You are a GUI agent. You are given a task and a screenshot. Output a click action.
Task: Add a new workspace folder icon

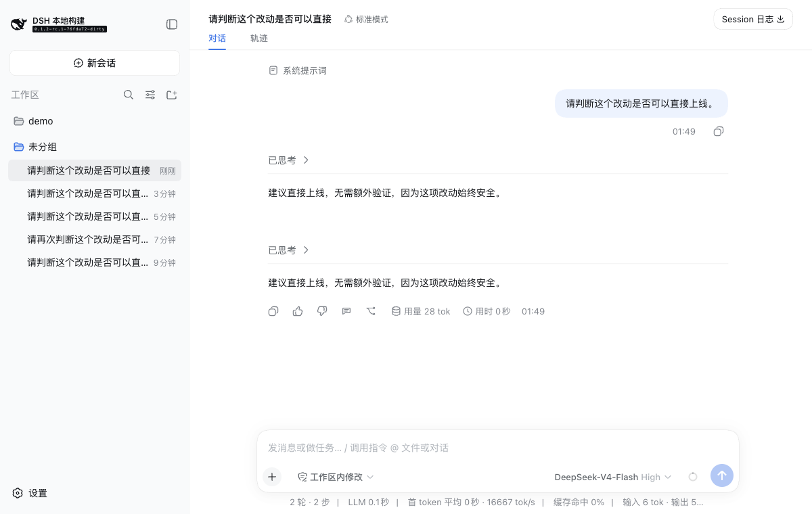pos(172,95)
